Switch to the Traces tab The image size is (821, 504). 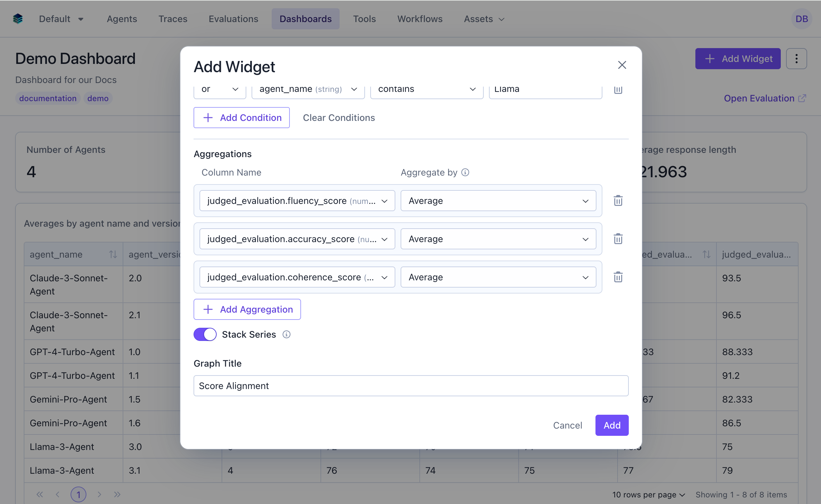click(x=173, y=19)
